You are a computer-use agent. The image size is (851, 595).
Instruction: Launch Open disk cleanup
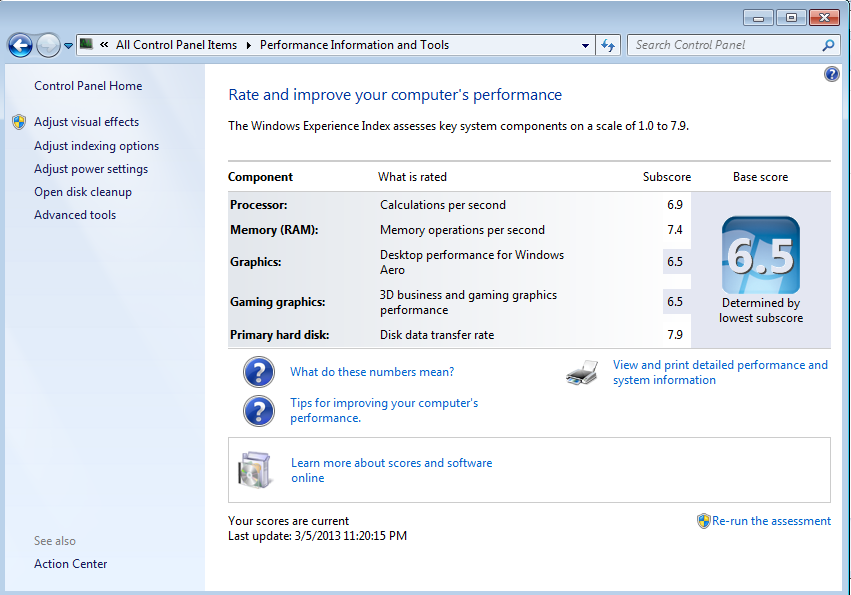[x=83, y=192]
